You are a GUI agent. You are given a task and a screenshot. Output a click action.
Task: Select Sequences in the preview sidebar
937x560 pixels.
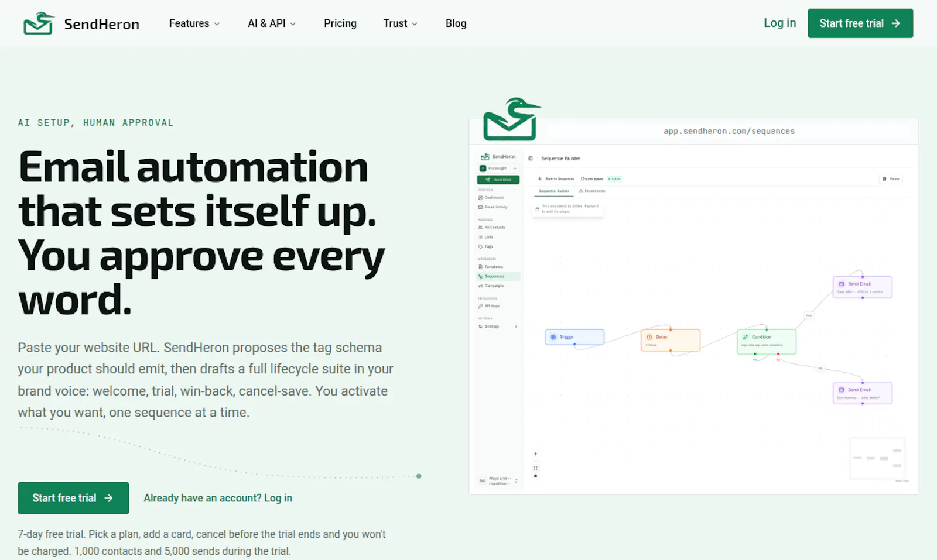(498, 276)
